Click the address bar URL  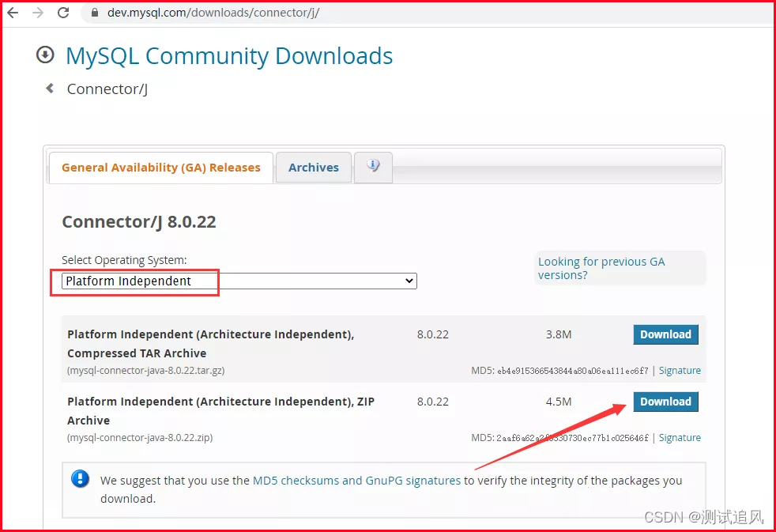tap(213, 13)
